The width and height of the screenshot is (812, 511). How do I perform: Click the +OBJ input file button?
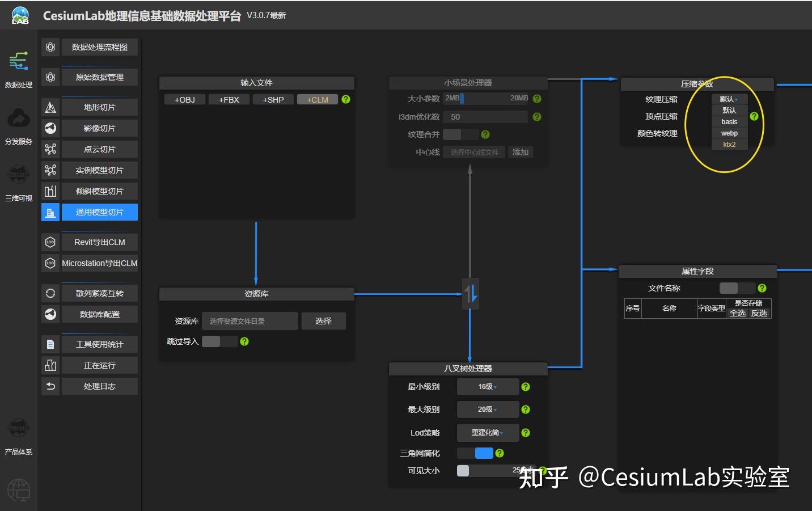[x=184, y=99]
